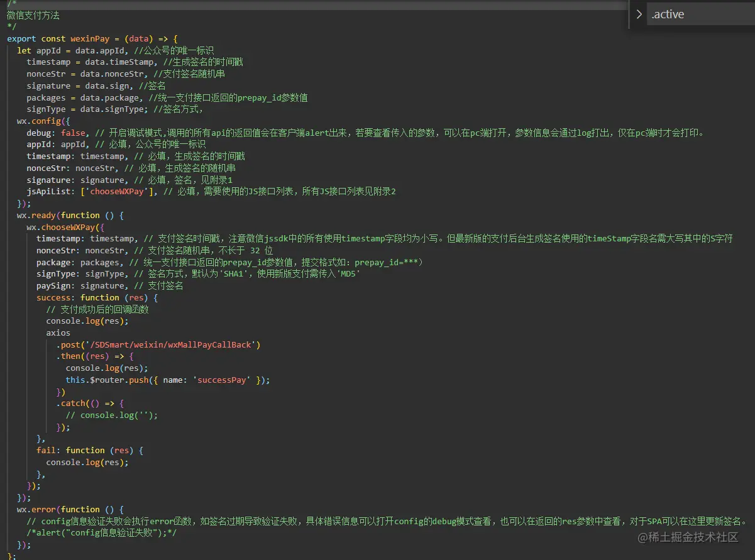This screenshot has width=755, height=560.
Task: Click the '.active' search input field
Action: [701, 14]
